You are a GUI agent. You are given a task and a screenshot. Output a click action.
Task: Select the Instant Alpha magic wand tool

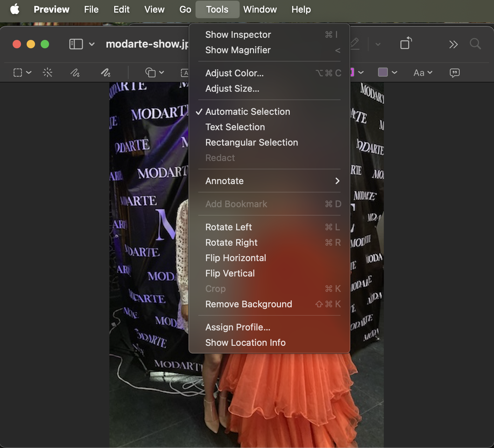[47, 72]
